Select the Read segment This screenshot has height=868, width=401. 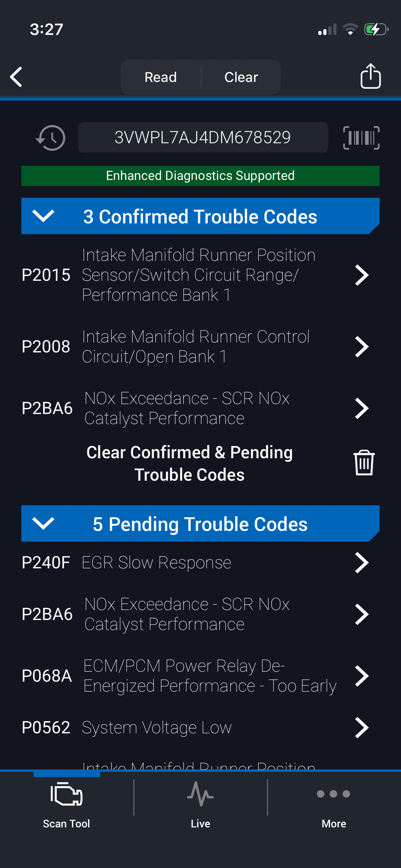pyautogui.click(x=161, y=77)
